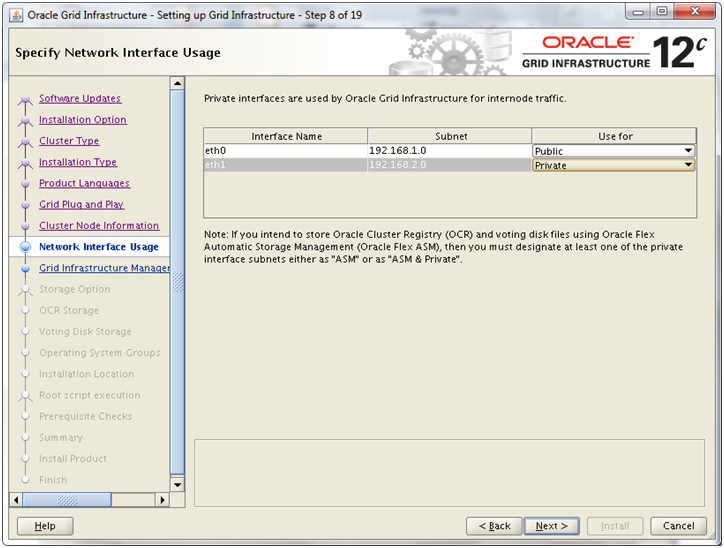Proceed with the Next button
Image resolution: width=724 pixels, height=548 pixels.
click(551, 526)
